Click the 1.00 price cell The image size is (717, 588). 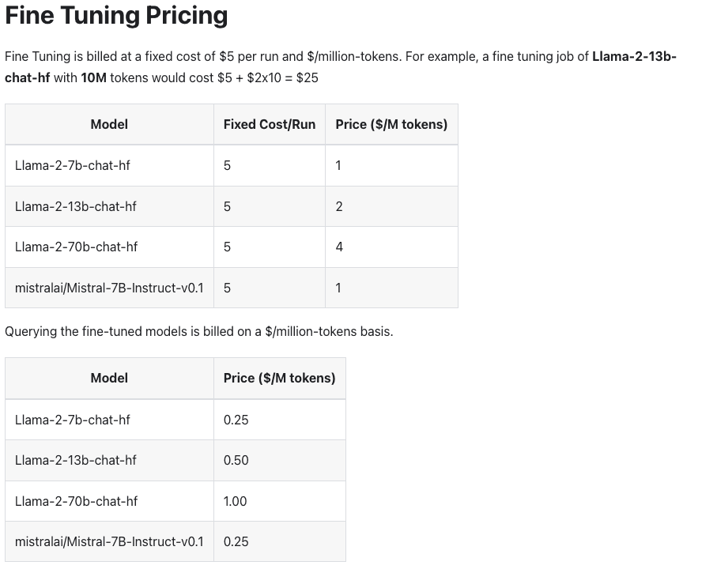point(235,501)
